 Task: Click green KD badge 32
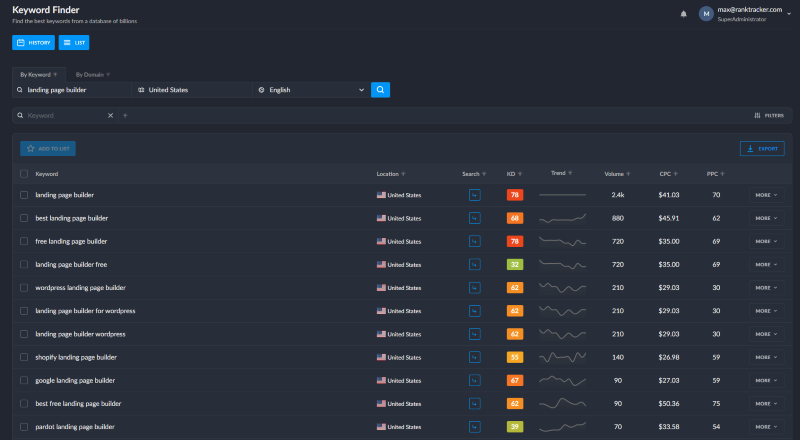tap(515, 264)
